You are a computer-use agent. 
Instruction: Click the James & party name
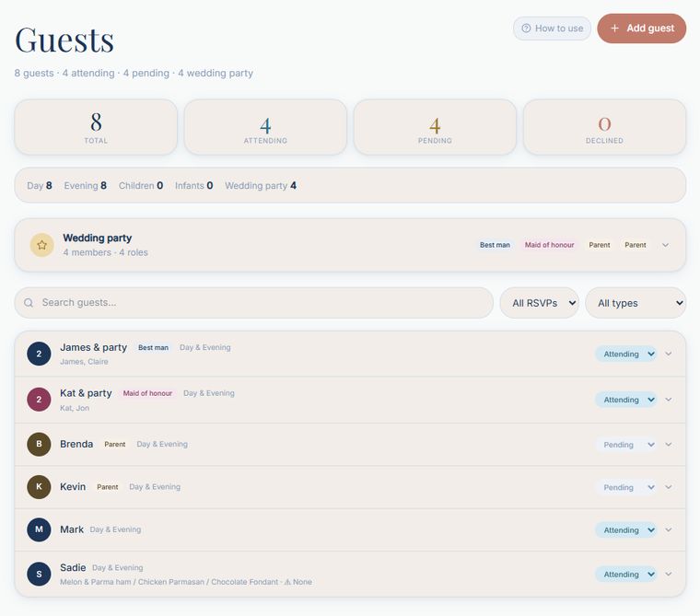tap(93, 347)
